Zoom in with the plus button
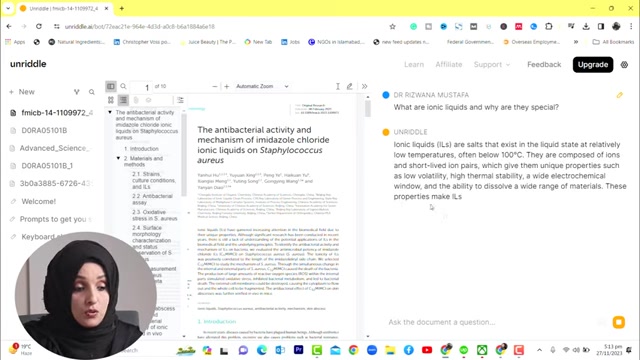 point(227,86)
